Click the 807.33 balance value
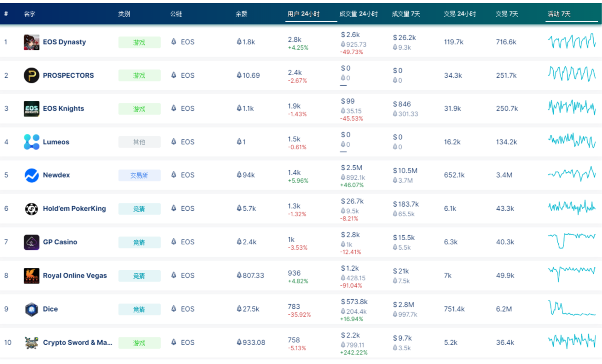Image resolution: width=602 pixels, height=364 pixels. 250,276
